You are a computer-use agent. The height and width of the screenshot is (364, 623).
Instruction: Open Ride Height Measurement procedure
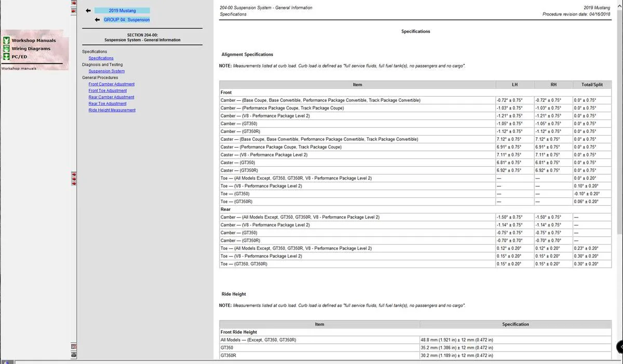112,110
